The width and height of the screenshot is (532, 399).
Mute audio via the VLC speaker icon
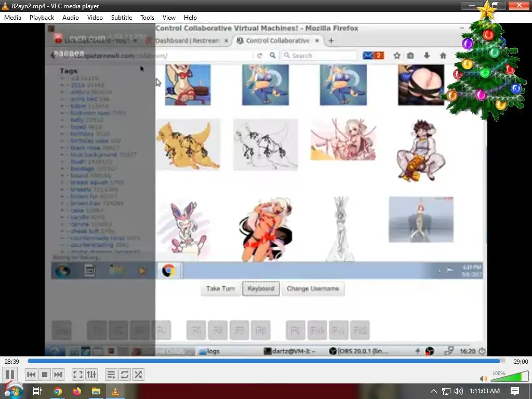pos(484,378)
